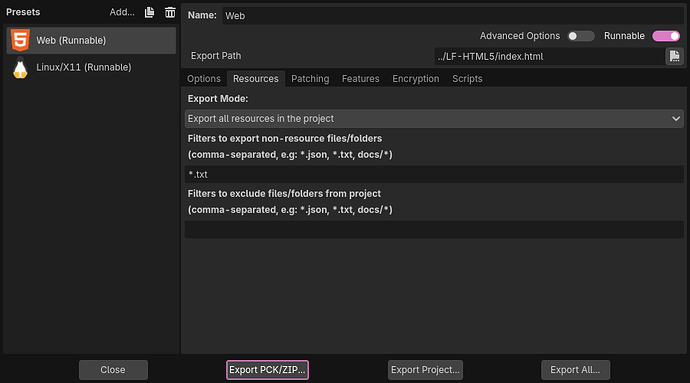Open the Export Mode dropdown

[434, 119]
